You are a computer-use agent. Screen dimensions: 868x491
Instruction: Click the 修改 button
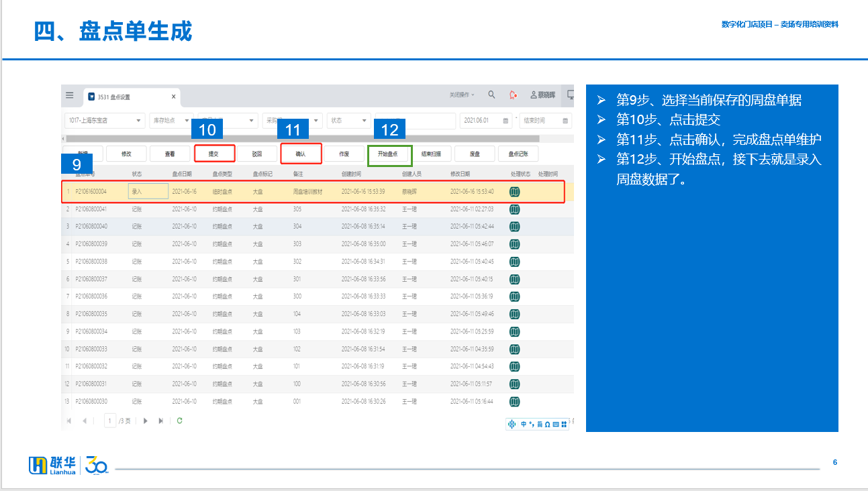126,154
